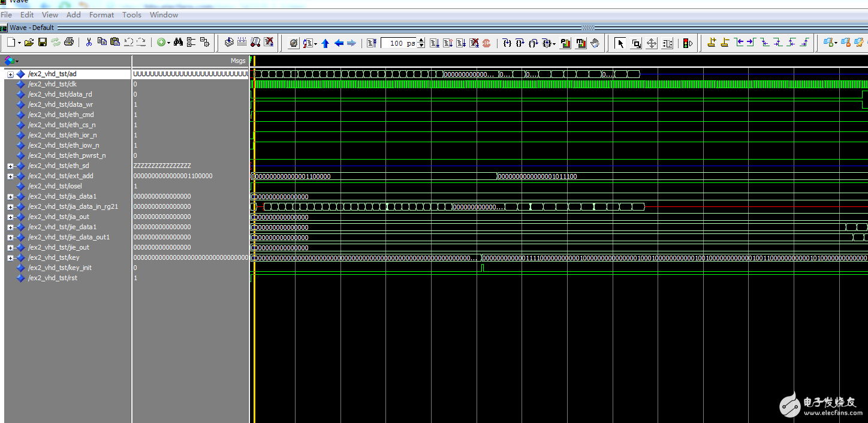Expand the /ex2_vhd_tst/jia_data1 bus
Viewport: 868px width, 423px height.
click(10, 197)
